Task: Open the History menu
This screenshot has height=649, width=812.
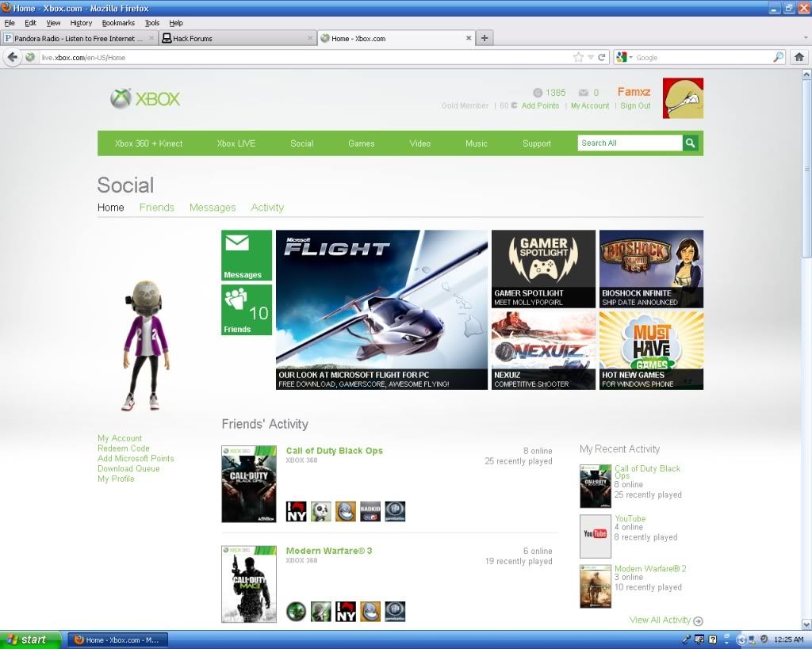Action: point(81,23)
